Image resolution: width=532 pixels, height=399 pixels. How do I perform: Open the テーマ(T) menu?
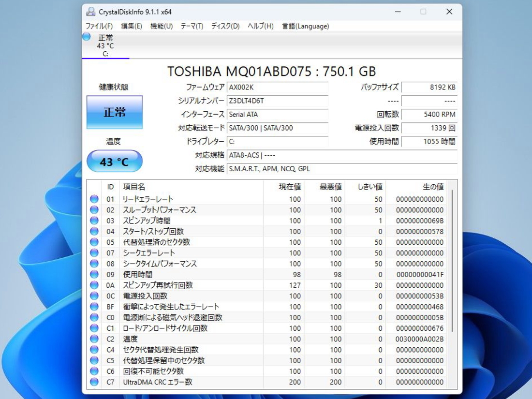pyautogui.click(x=192, y=26)
